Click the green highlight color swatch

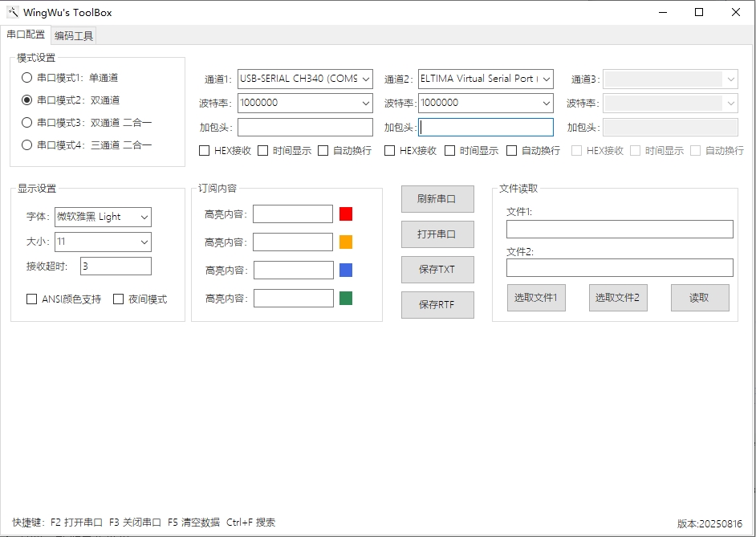346,299
